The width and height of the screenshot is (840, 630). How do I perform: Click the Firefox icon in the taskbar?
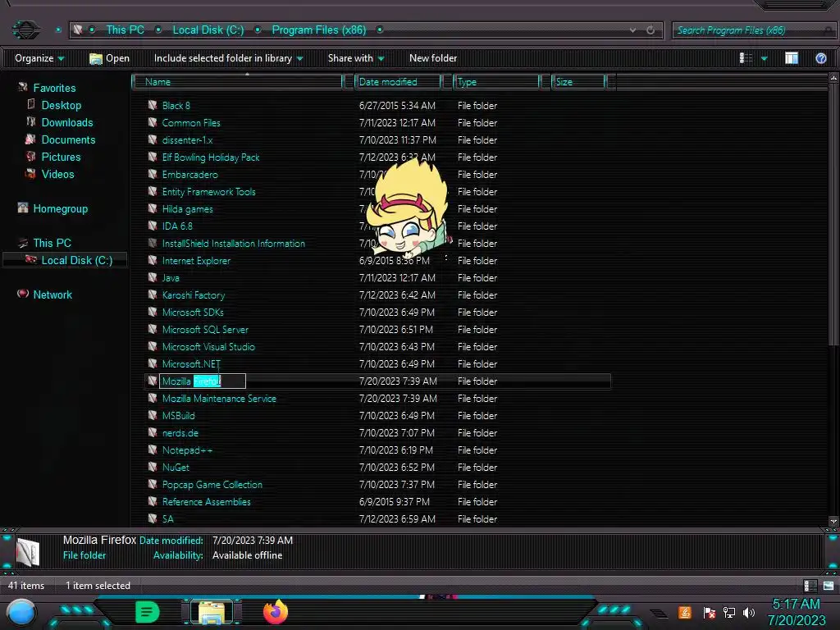click(x=276, y=612)
